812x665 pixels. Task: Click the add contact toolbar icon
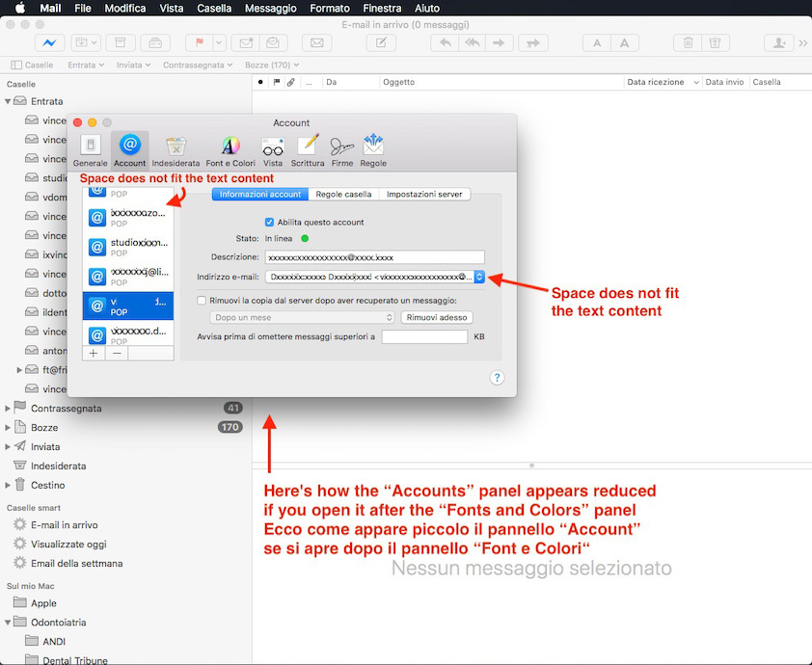pyautogui.click(x=779, y=43)
